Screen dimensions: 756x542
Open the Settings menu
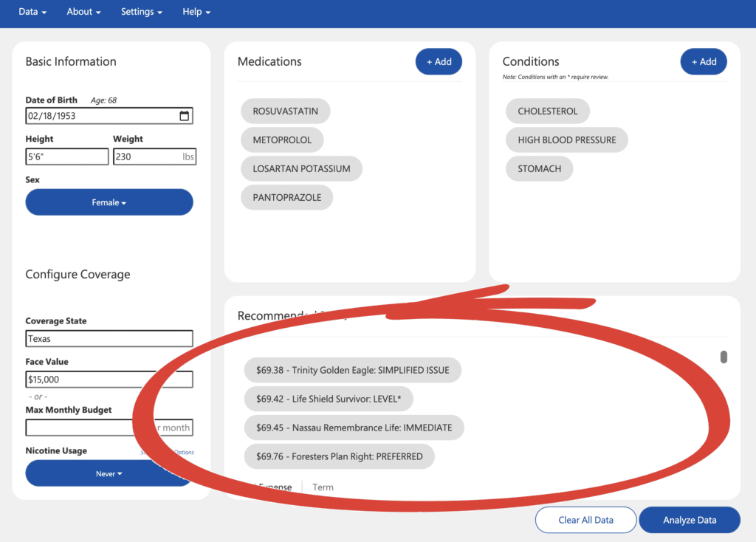coord(141,12)
